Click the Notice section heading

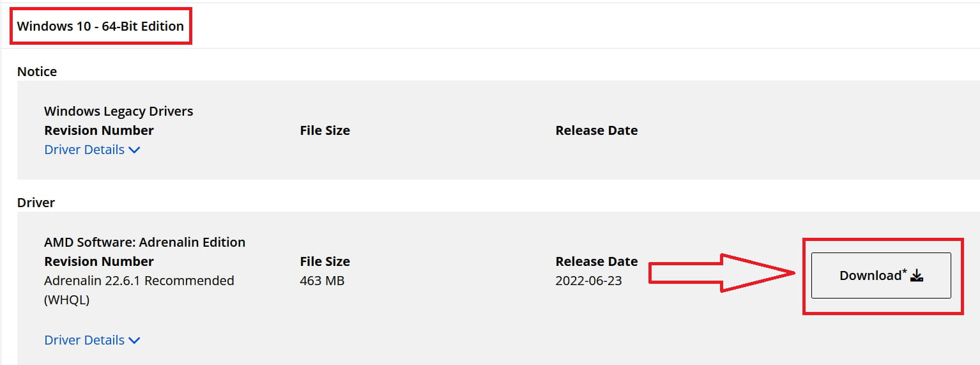37,72
